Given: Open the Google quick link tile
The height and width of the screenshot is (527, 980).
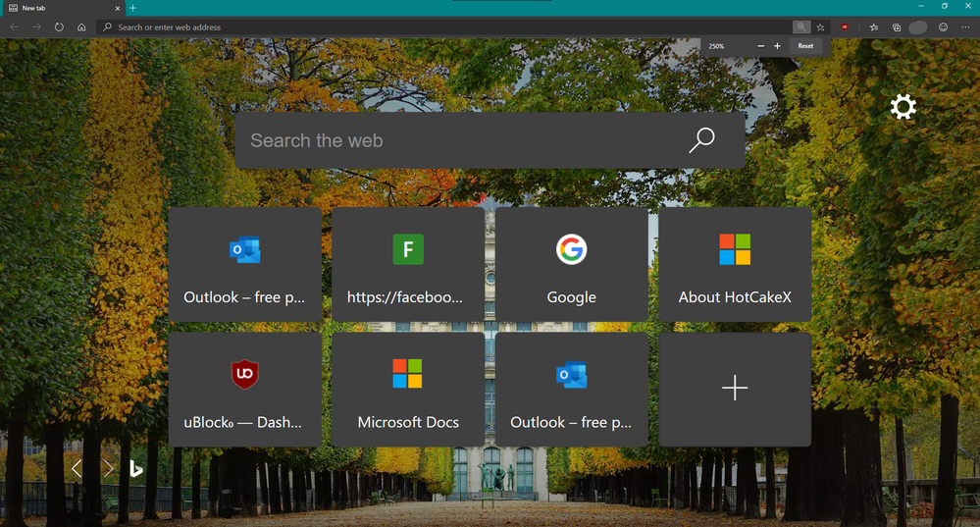Looking at the screenshot, I should click(571, 264).
